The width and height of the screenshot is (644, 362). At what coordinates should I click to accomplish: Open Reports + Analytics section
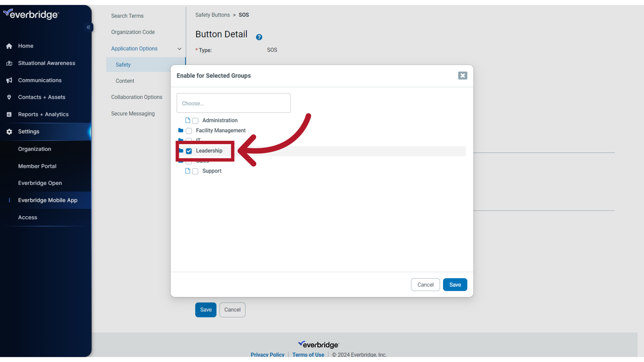[43, 114]
